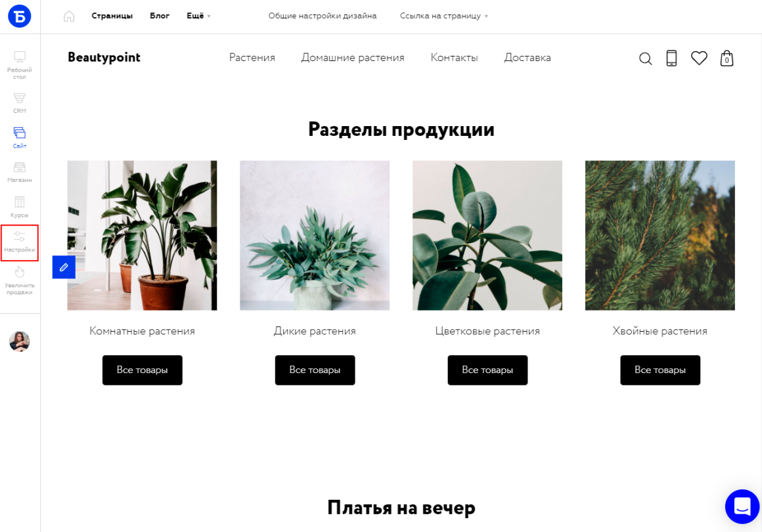Image resolution: width=762 pixels, height=532 pixels.
Task: Click the search magnifier icon
Action: tap(645, 59)
